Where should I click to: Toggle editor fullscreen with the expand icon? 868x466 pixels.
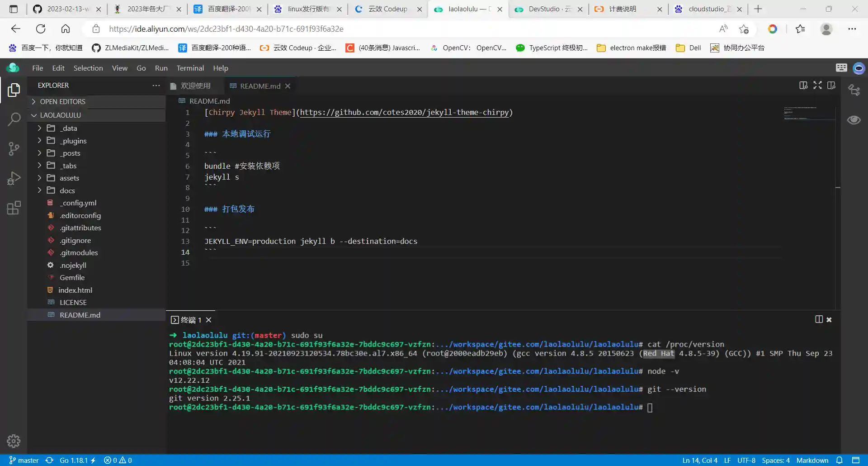(817, 86)
